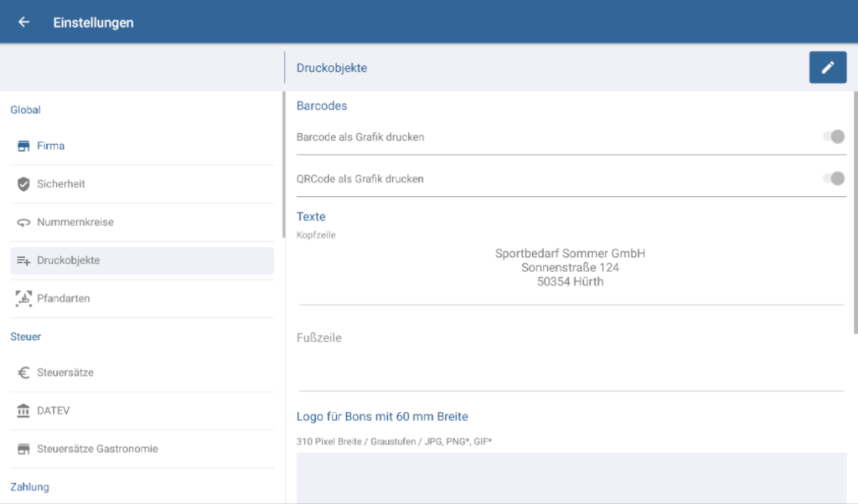Viewport: 858px width, 504px height.
Task: Click the DATEV bank icon
Action: (x=23, y=411)
